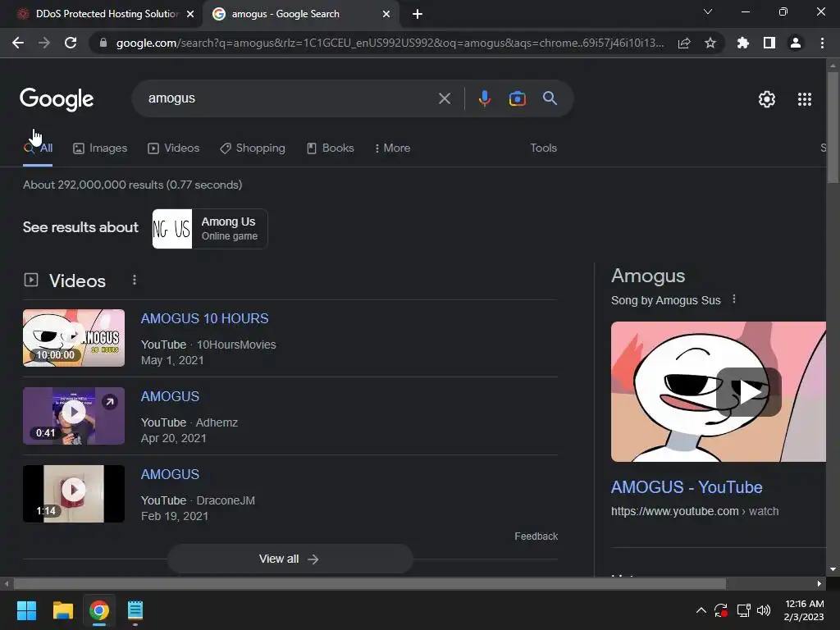Switch to the Videos results tab
840x630 pixels.
174,148
